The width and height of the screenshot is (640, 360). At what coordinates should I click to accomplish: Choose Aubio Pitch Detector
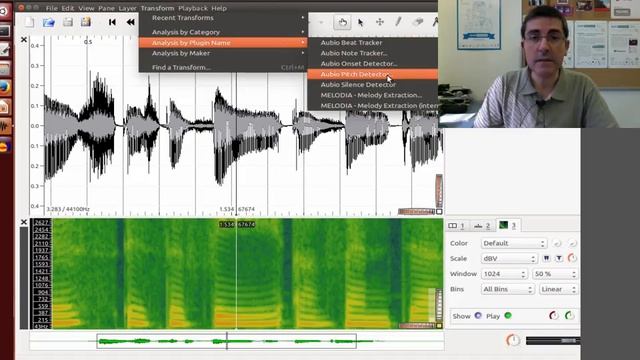373,74
